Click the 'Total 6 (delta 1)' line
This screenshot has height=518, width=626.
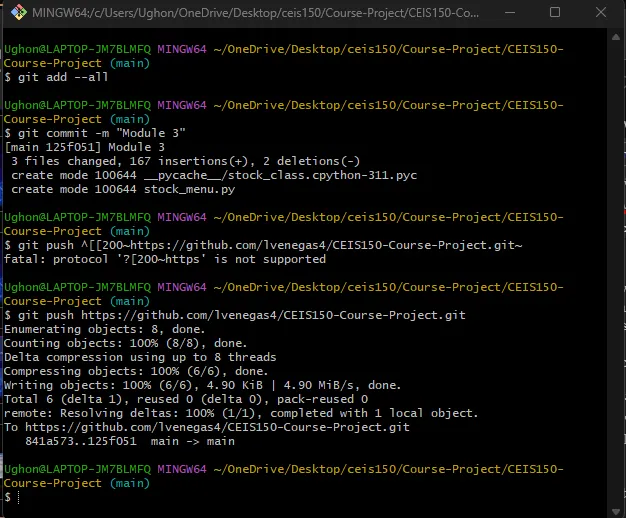click(x=186, y=399)
